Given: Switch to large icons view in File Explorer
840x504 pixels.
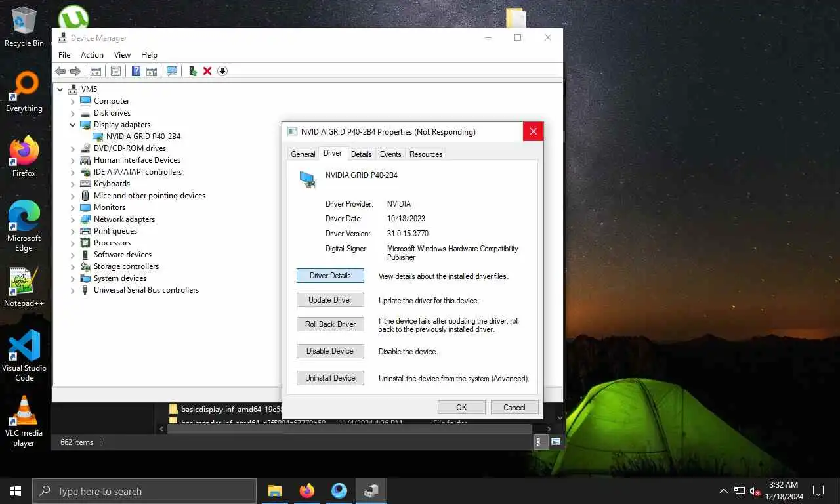Looking at the screenshot, I should pos(556,442).
